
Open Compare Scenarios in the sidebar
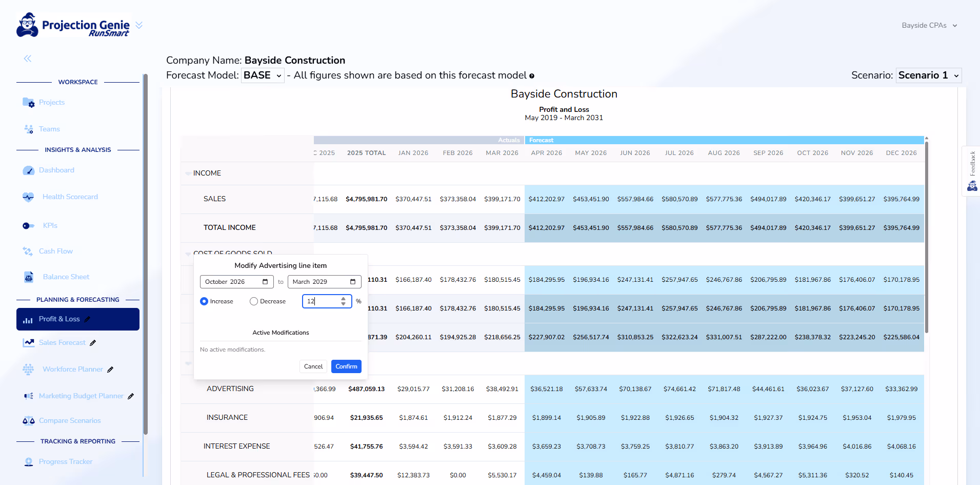[70, 420]
